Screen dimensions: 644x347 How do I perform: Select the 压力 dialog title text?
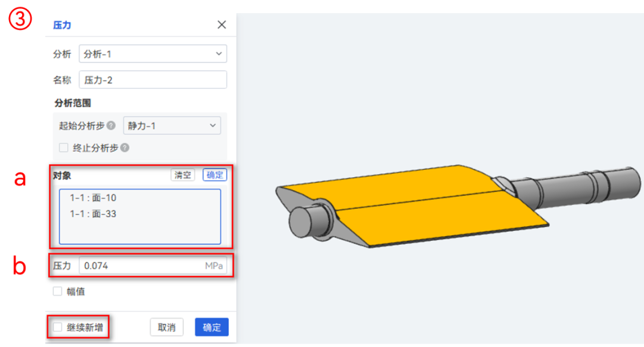tap(62, 25)
